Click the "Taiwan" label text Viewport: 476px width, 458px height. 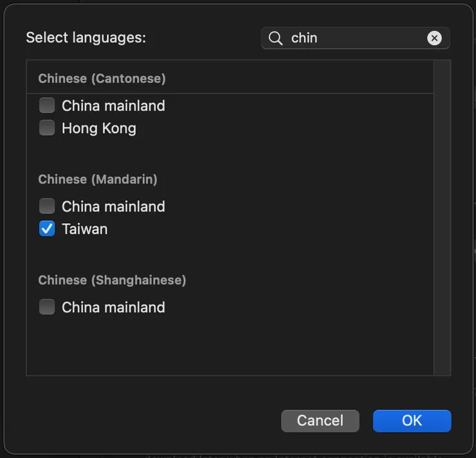84,229
